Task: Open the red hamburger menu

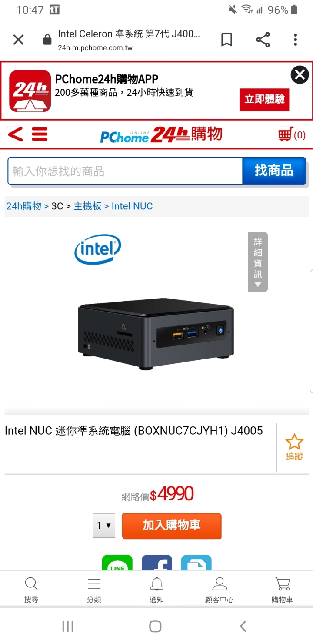Action: (40, 134)
